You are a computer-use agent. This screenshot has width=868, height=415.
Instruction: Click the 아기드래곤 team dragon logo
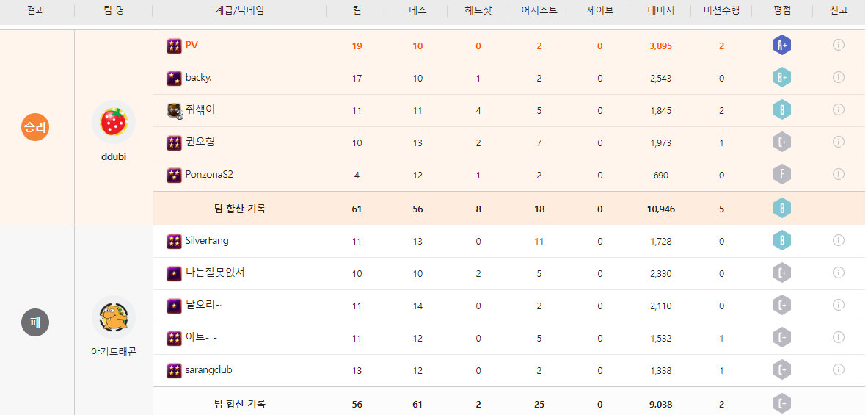tap(114, 317)
